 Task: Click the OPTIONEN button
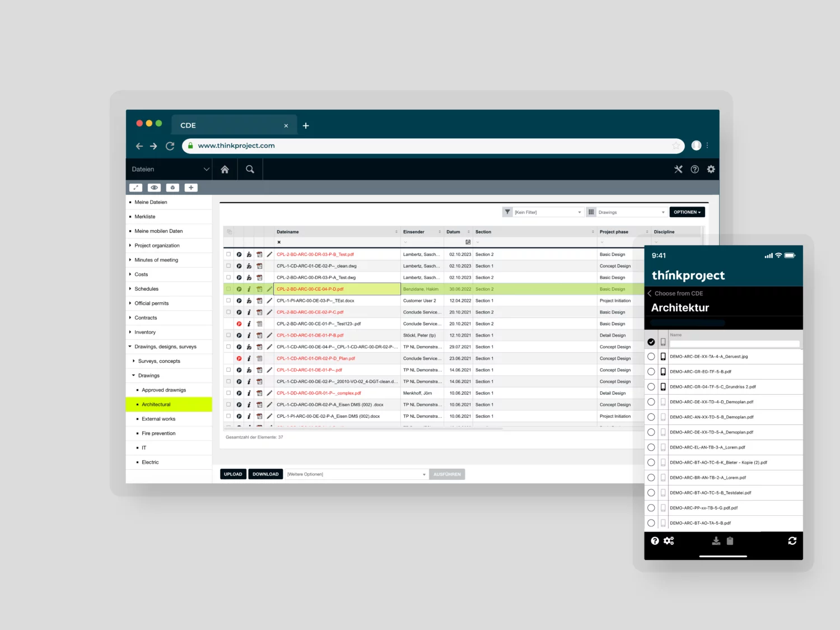(x=687, y=212)
